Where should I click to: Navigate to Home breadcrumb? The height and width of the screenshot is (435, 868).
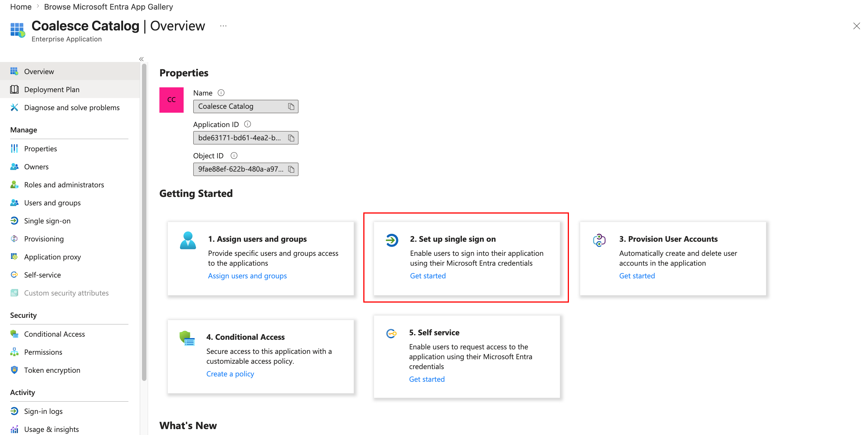pyautogui.click(x=21, y=7)
